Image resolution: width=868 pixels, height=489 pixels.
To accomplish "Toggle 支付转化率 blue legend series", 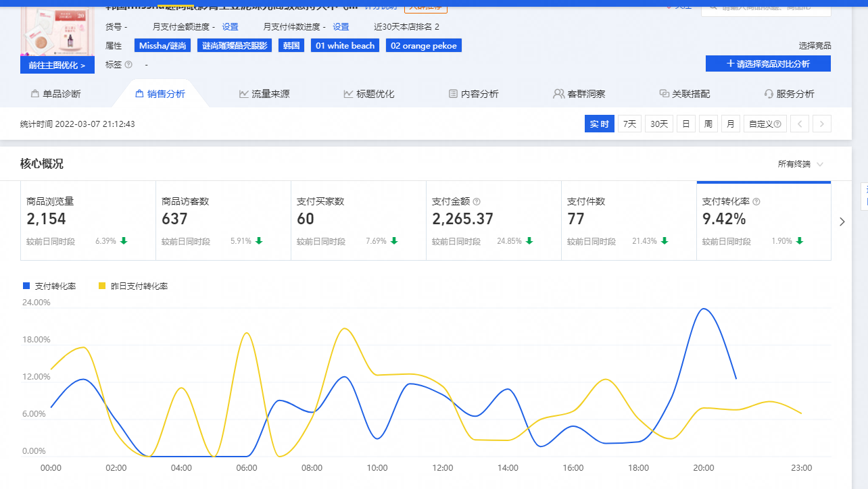I will tap(49, 286).
